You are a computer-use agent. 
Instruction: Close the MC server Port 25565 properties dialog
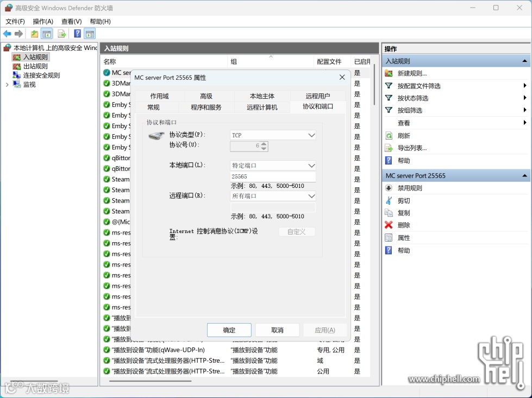pyautogui.click(x=342, y=77)
